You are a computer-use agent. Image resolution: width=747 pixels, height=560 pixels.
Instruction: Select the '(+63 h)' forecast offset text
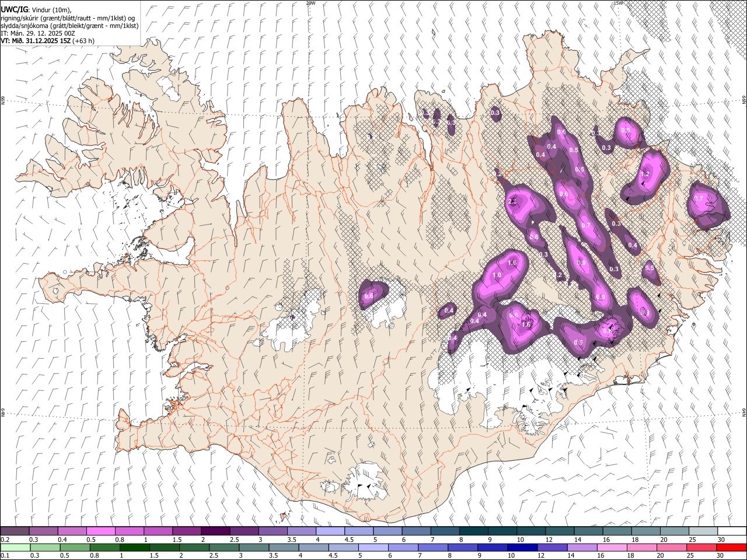83,41
